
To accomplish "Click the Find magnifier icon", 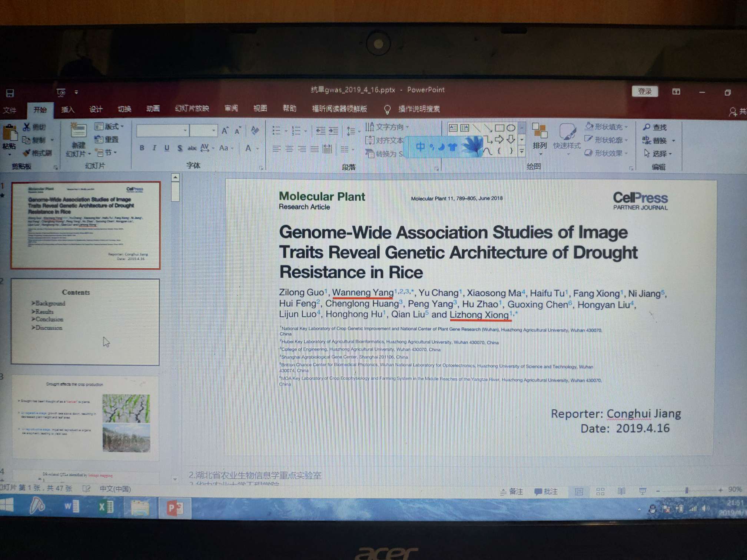I will pos(647,127).
